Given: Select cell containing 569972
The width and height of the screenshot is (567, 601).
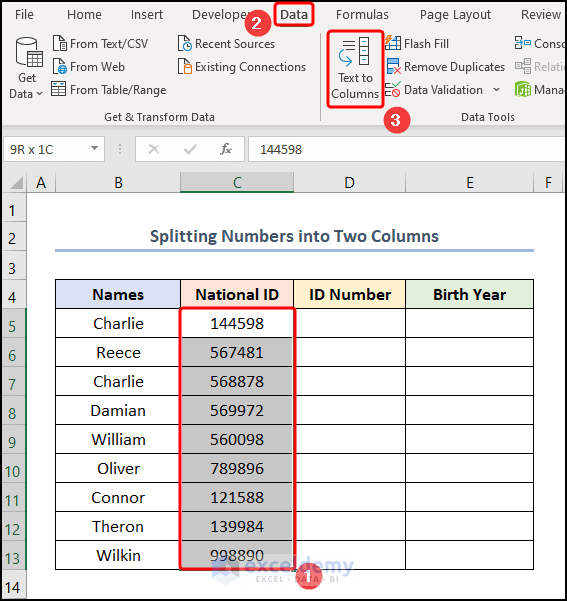Looking at the screenshot, I should point(237,411).
